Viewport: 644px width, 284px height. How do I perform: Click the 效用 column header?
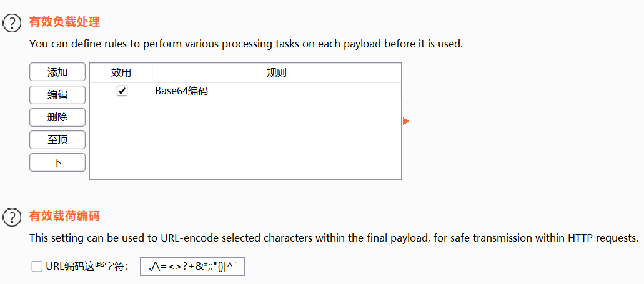[x=121, y=73]
